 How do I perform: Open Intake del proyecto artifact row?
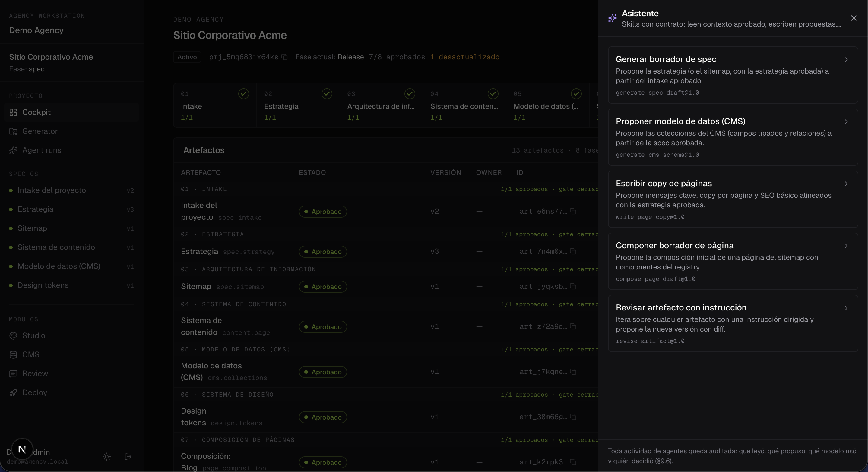pyautogui.click(x=386, y=211)
